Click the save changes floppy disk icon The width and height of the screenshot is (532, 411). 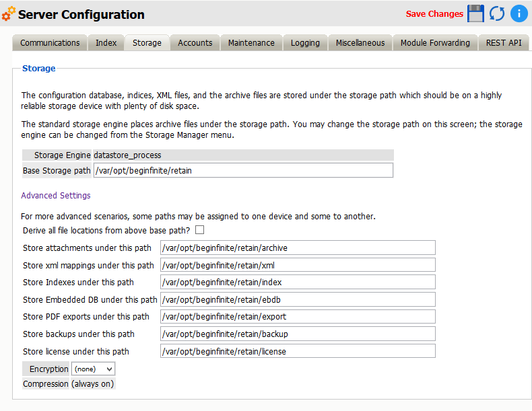476,13
